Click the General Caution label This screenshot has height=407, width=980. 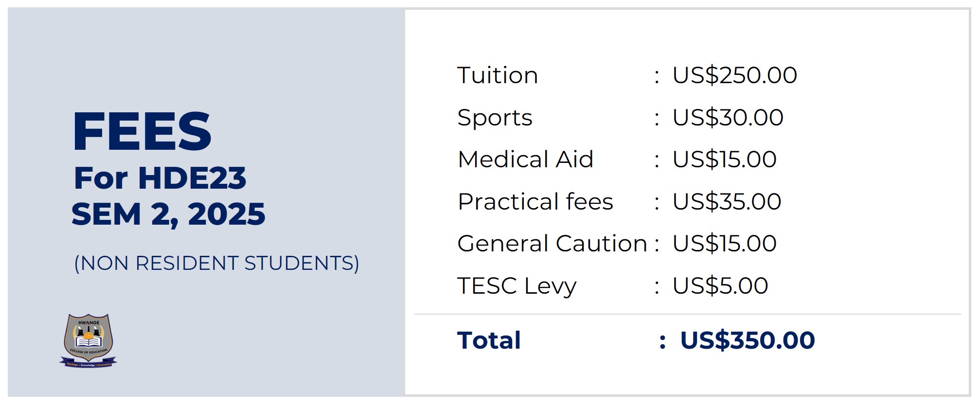point(552,244)
